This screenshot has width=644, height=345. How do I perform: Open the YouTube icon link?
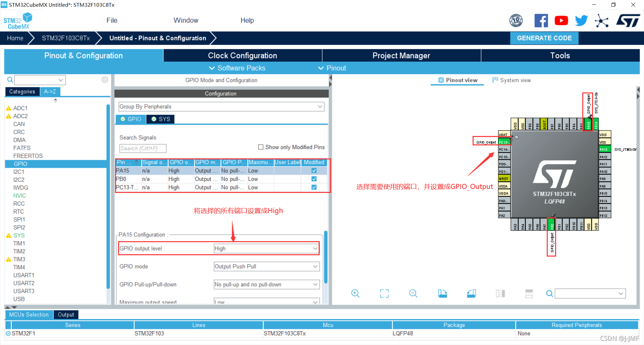[x=561, y=20]
